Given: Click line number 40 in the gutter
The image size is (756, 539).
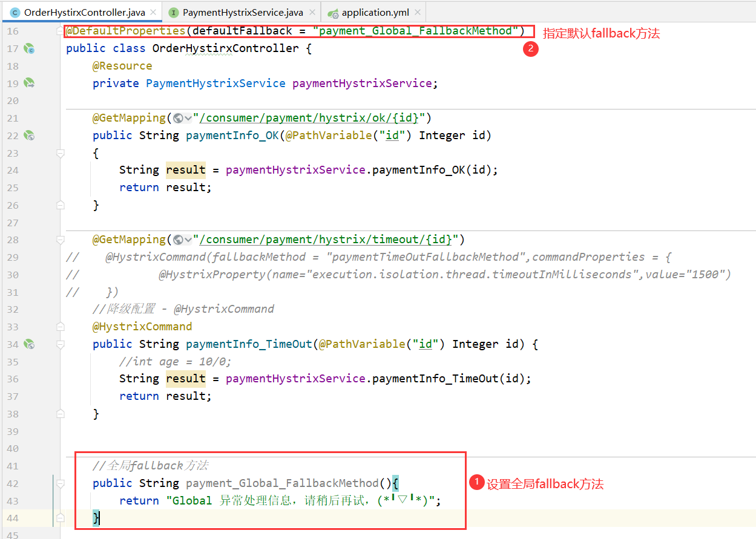Looking at the screenshot, I should 13,448.
